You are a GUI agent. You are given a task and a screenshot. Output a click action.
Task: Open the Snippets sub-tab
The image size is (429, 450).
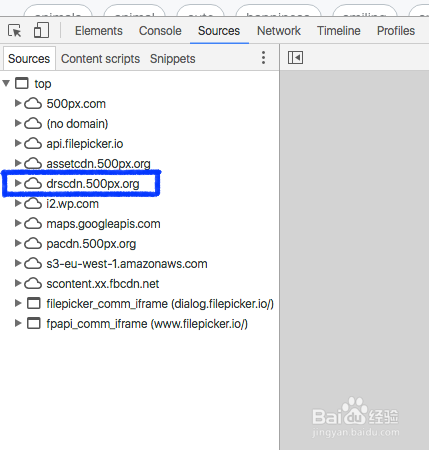[173, 59]
